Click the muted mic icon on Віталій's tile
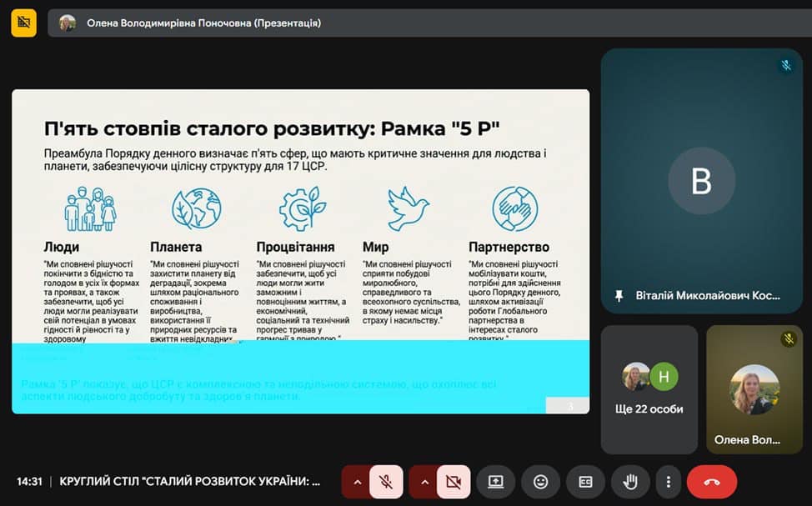This screenshot has width=812, height=506. [785, 65]
